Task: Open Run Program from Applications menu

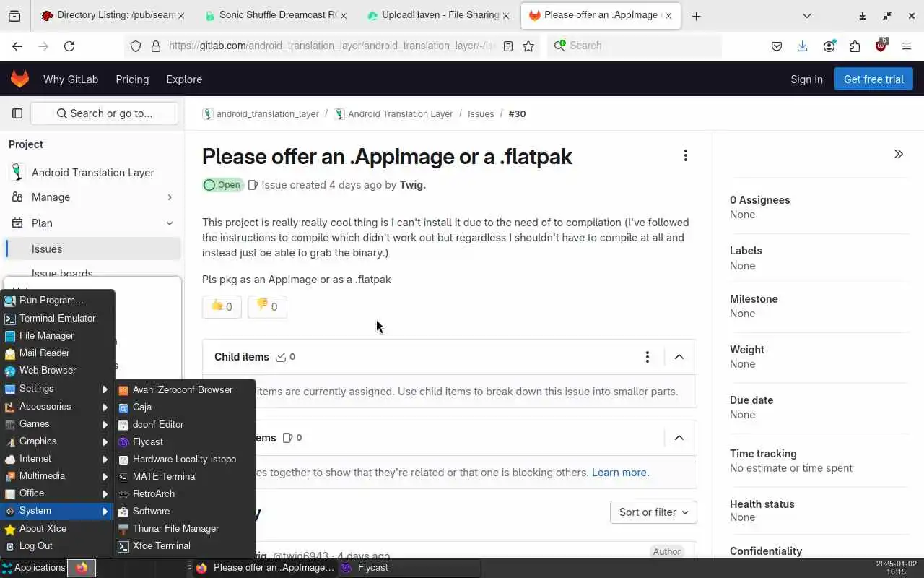Action: [x=57, y=301]
